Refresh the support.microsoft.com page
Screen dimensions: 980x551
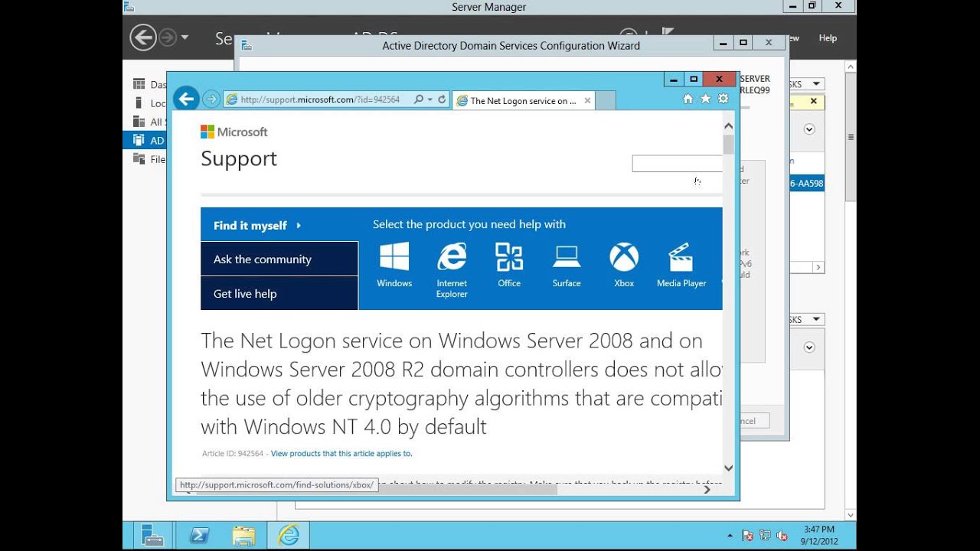[x=442, y=99]
